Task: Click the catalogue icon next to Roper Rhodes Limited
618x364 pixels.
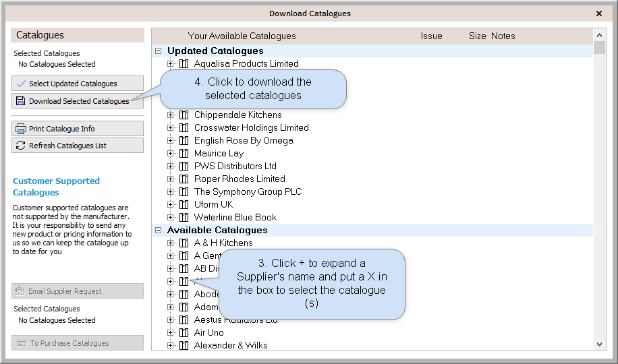Action: coord(184,179)
